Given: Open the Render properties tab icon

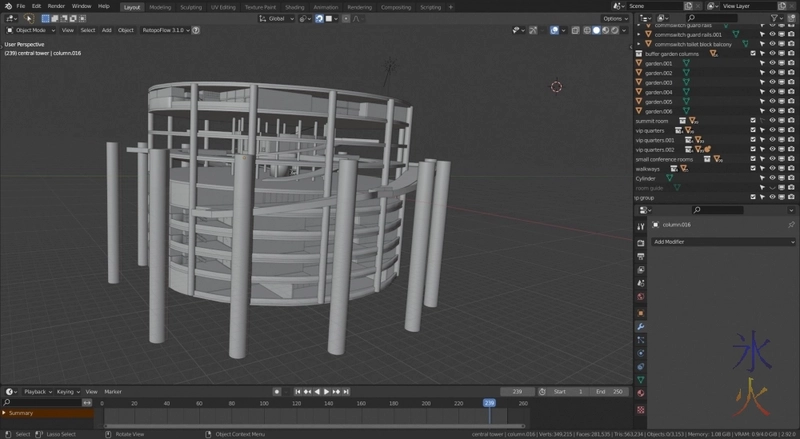Looking at the screenshot, I should pyautogui.click(x=641, y=242).
